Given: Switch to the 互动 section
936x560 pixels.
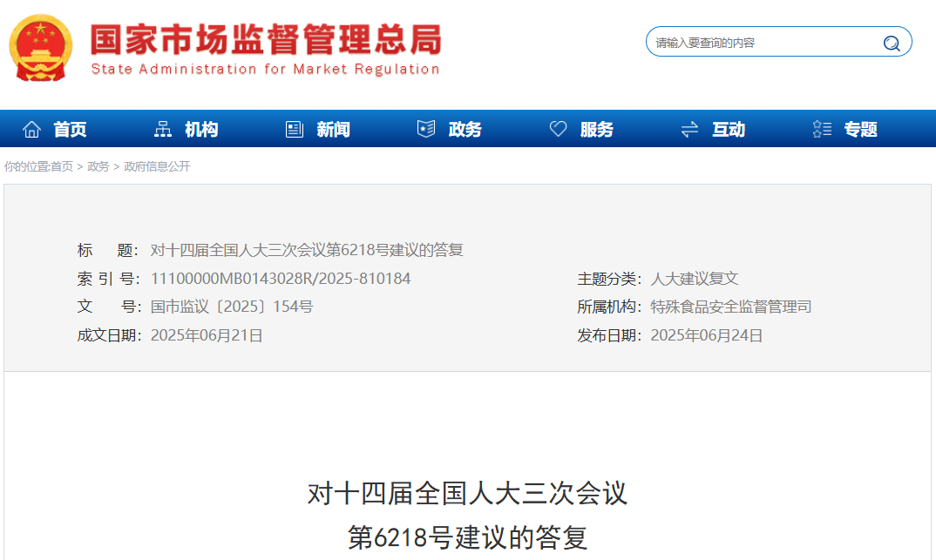Looking at the screenshot, I should click(728, 130).
